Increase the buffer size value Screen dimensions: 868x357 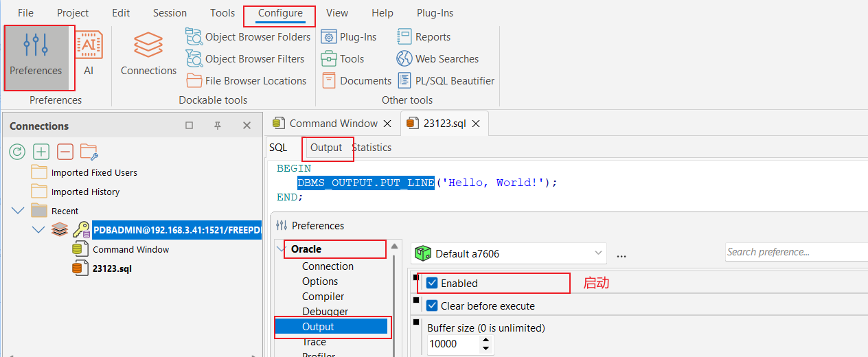pyautogui.click(x=486, y=339)
